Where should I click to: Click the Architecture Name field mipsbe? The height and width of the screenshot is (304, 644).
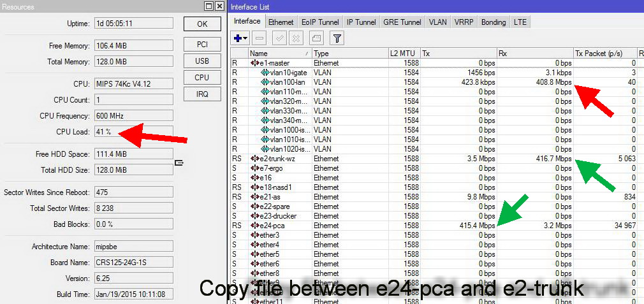click(133, 247)
